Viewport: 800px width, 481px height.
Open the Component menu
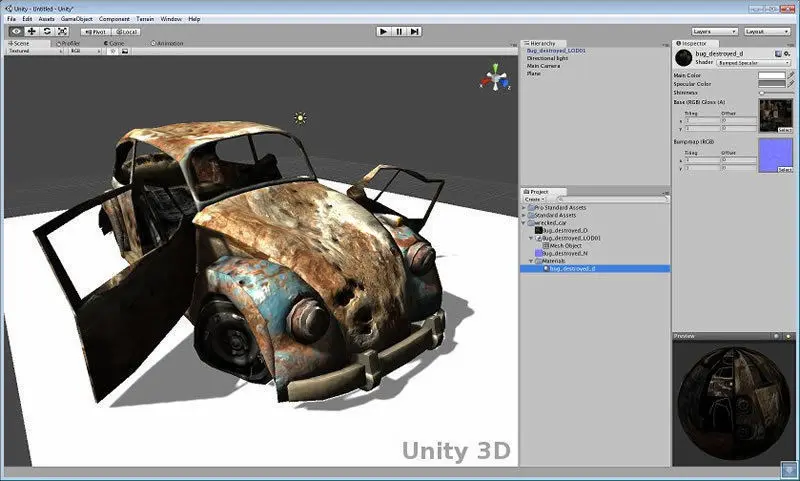click(x=114, y=19)
